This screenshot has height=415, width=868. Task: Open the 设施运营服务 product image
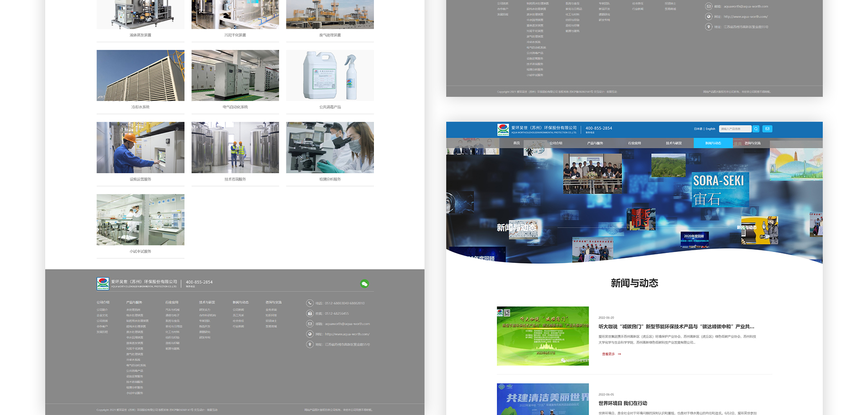pyautogui.click(x=141, y=148)
